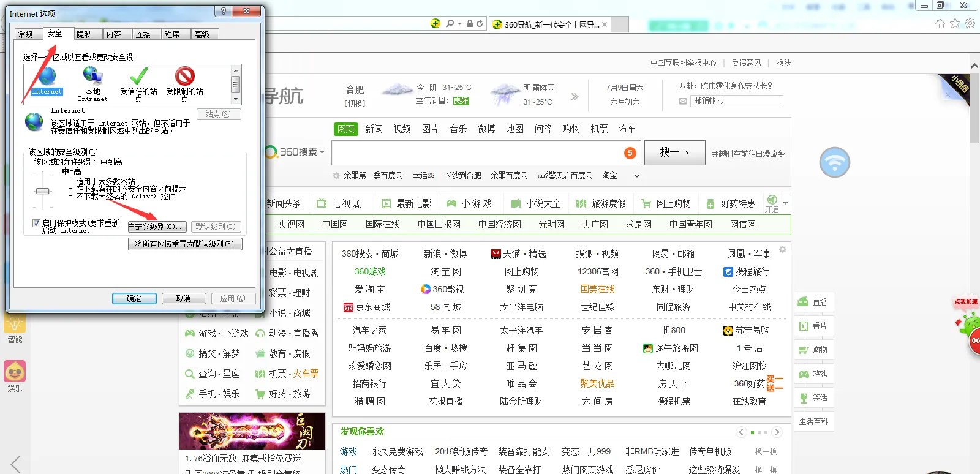The height and width of the screenshot is (474, 980).
Task: Open the 隐私 tab
Action: [x=85, y=34]
